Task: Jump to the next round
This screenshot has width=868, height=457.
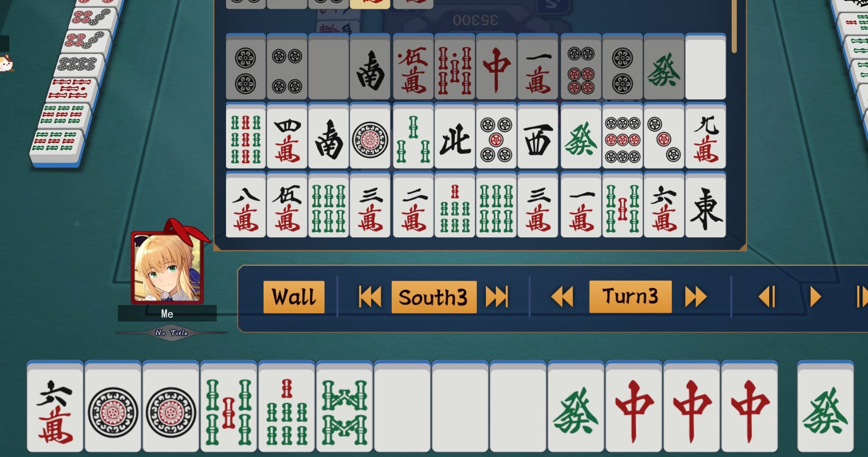Action: point(497,297)
